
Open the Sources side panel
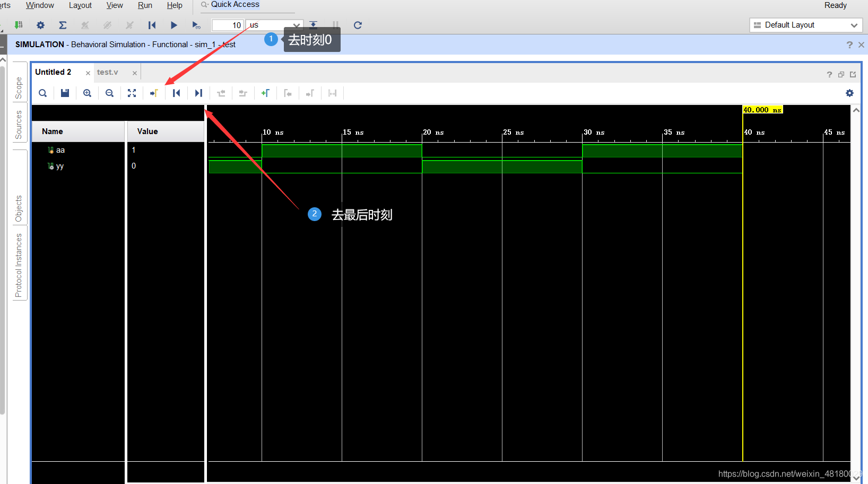click(19, 125)
